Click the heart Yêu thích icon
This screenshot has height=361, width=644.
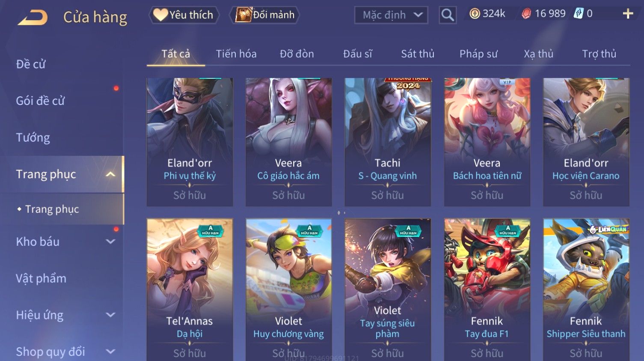point(160,15)
